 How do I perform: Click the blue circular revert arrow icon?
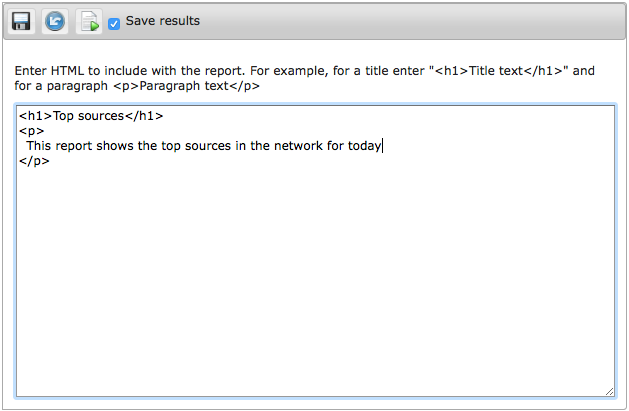(55, 21)
